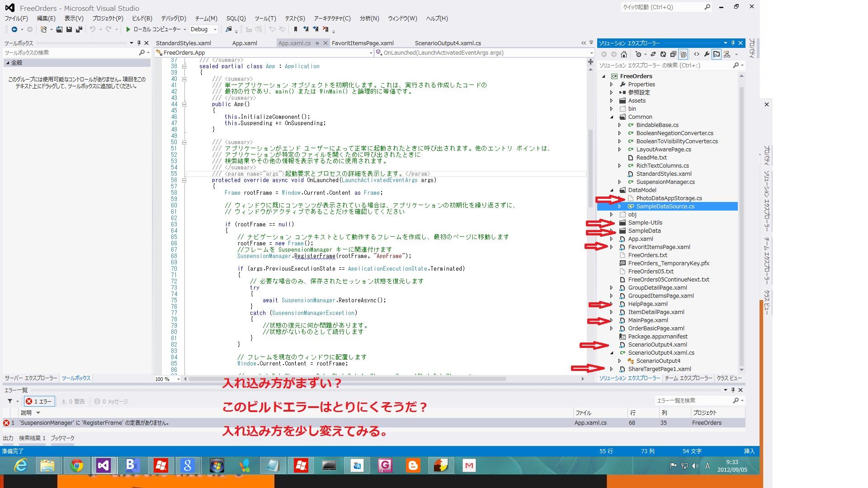The height and width of the screenshot is (488, 868).
Task: Click Collapse All icon in Solution Explorer
Action: (x=673, y=54)
